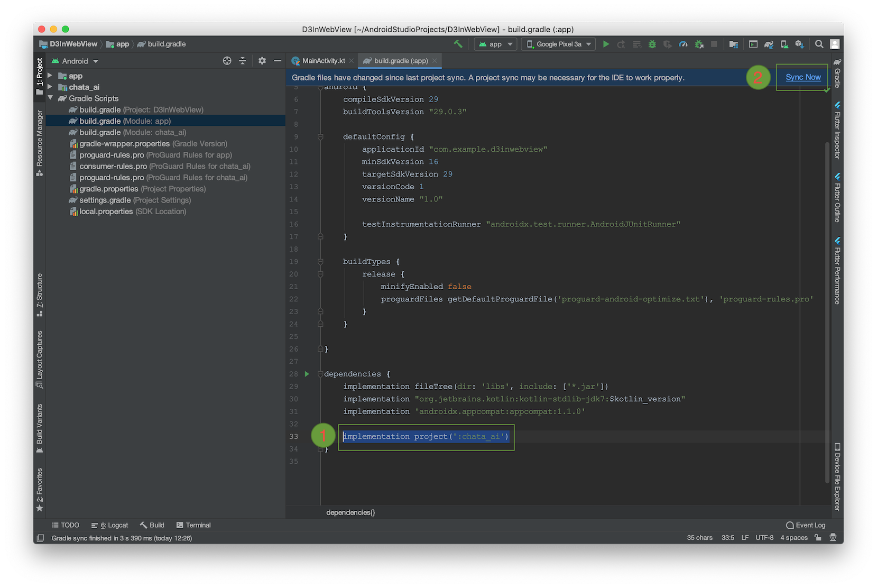
Task: Open Run Anything icon in toolbar
Action: pos(753,44)
